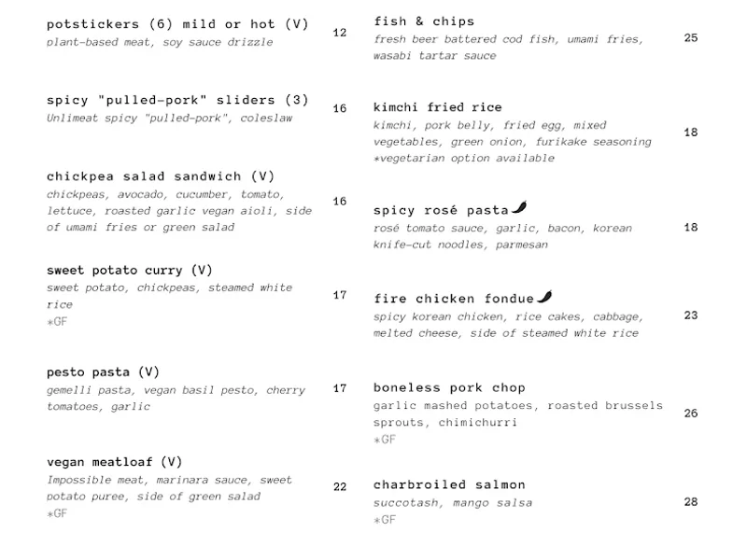Click the price 22 next to vegan meatloaf
Image resolution: width=747 pixels, height=560 pixels.
[340, 487]
